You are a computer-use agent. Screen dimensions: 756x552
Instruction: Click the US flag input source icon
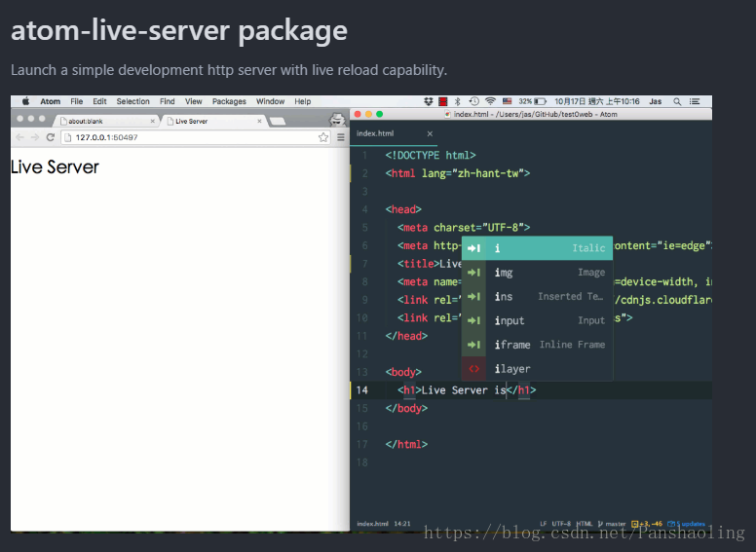click(507, 101)
